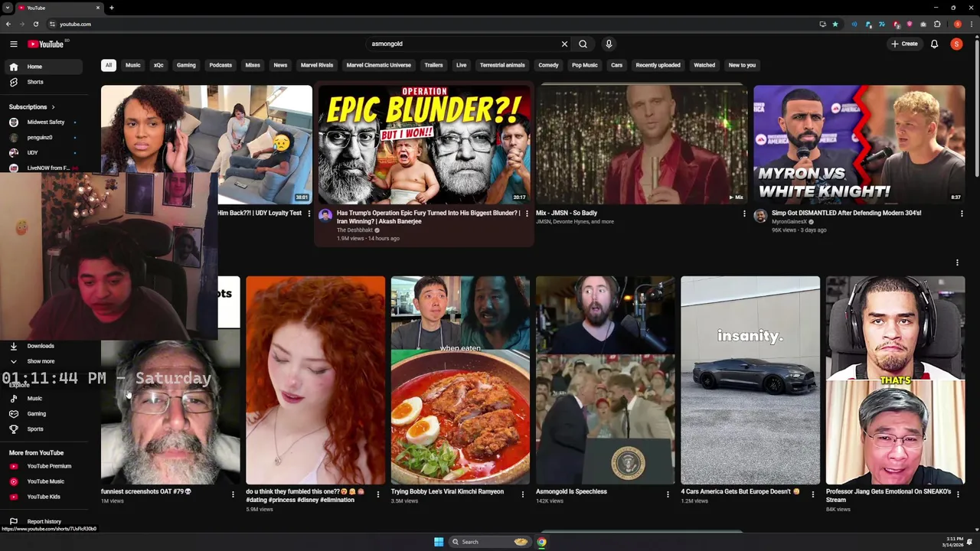This screenshot has height=551, width=980.
Task: Open the Windows Start button
Action: pyautogui.click(x=439, y=542)
